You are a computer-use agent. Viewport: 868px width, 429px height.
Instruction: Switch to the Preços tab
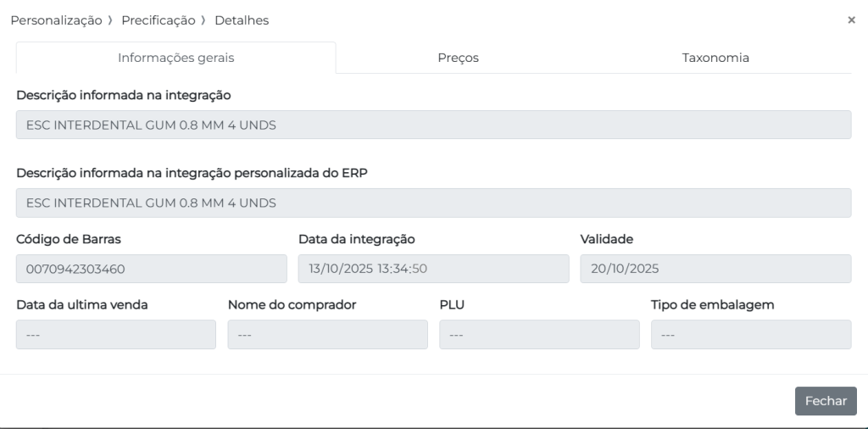coord(458,58)
